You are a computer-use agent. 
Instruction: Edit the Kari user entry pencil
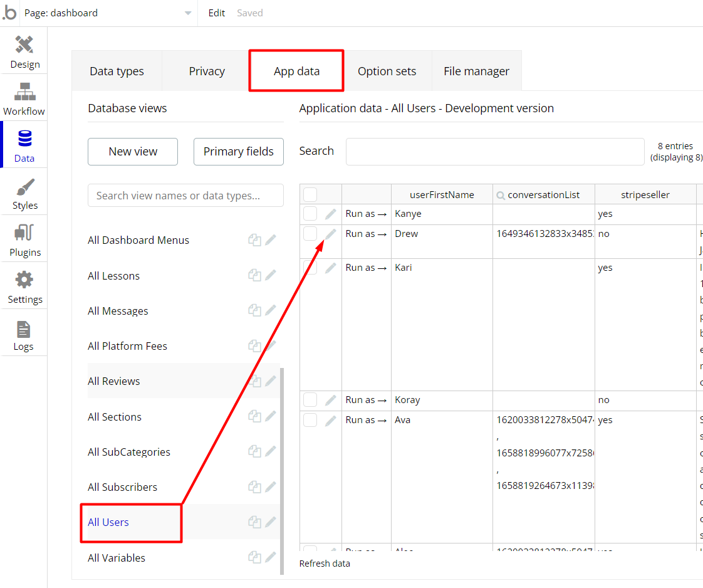click(330, 268)
